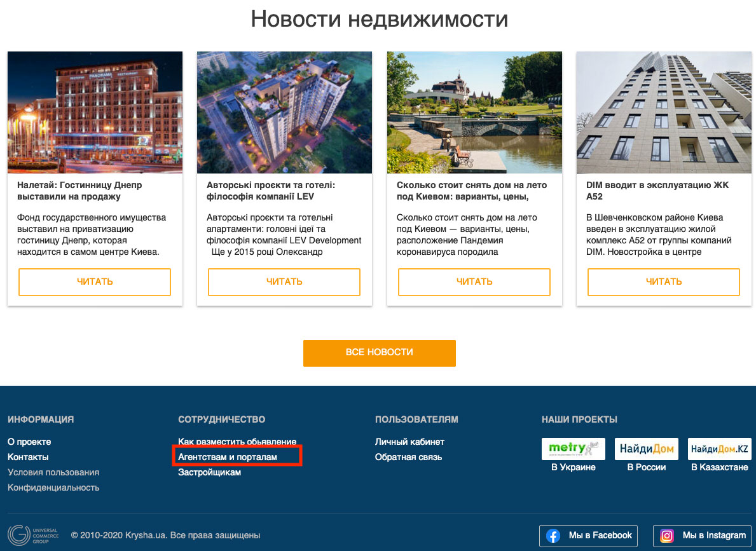The width and height of the screenshot is (756, 551).
Task: Click the ВСЕ НОВОСТИ button
Action: pyautogui.click(x=380, y=353)
